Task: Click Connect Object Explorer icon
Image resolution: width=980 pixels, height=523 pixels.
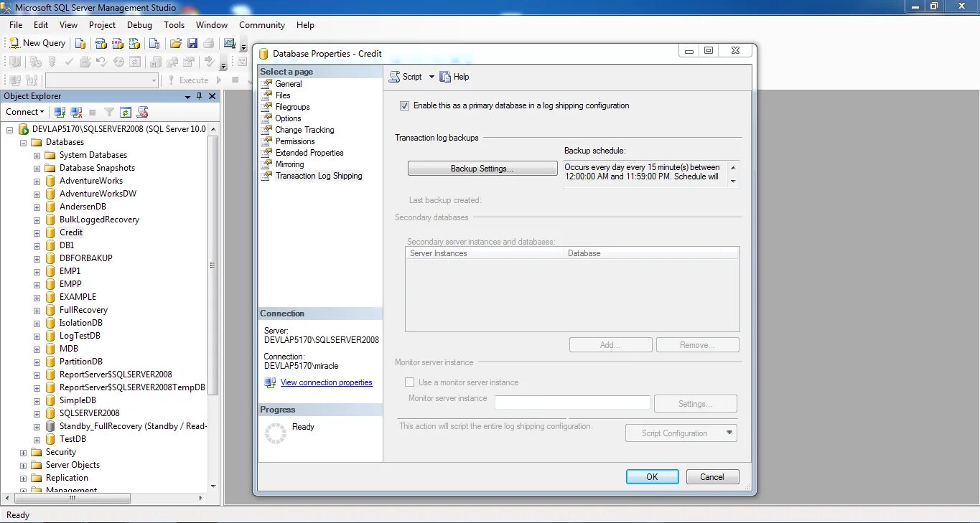Action: [x=60, y=112]
